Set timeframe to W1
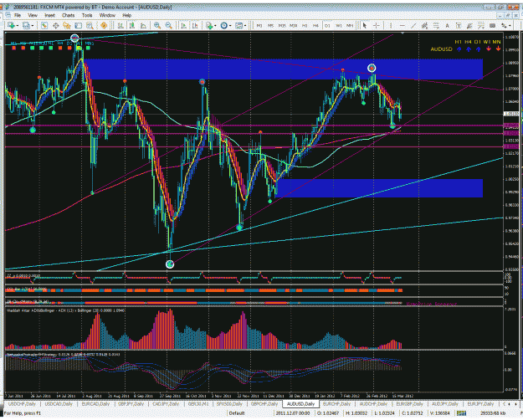This screenshot has width=523, height=420. coord(339,25)
